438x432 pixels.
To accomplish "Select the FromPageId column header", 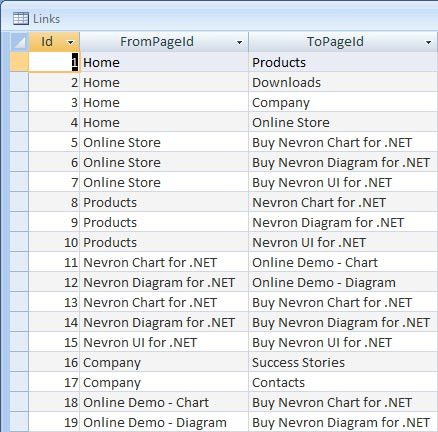I will pos(164,42).
